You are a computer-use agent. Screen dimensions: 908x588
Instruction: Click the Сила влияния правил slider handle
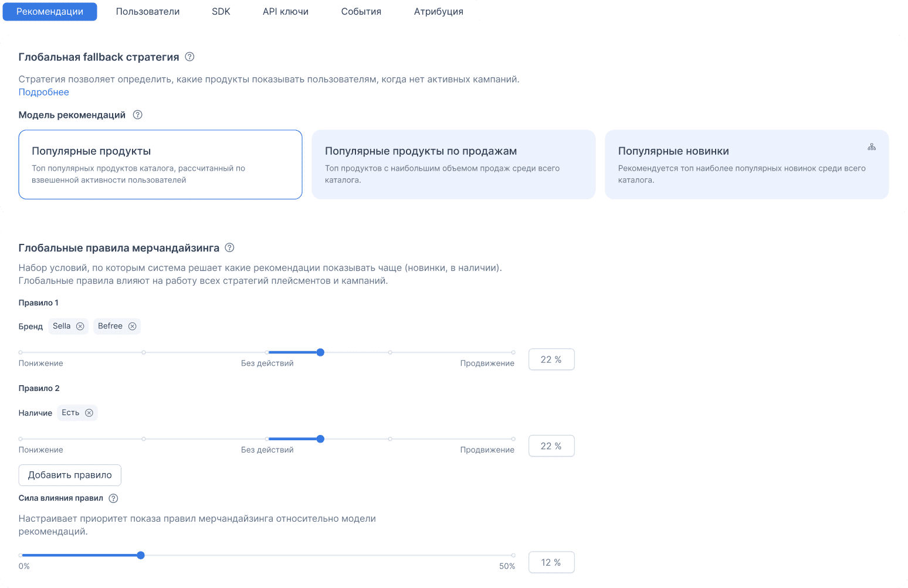pyautogui.click(x=141, y=555)
